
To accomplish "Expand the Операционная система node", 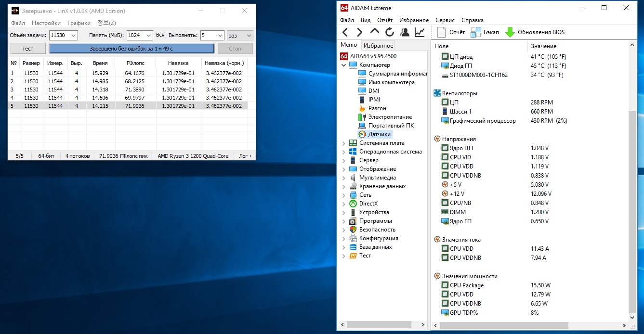I will click(x=343, y=152).
